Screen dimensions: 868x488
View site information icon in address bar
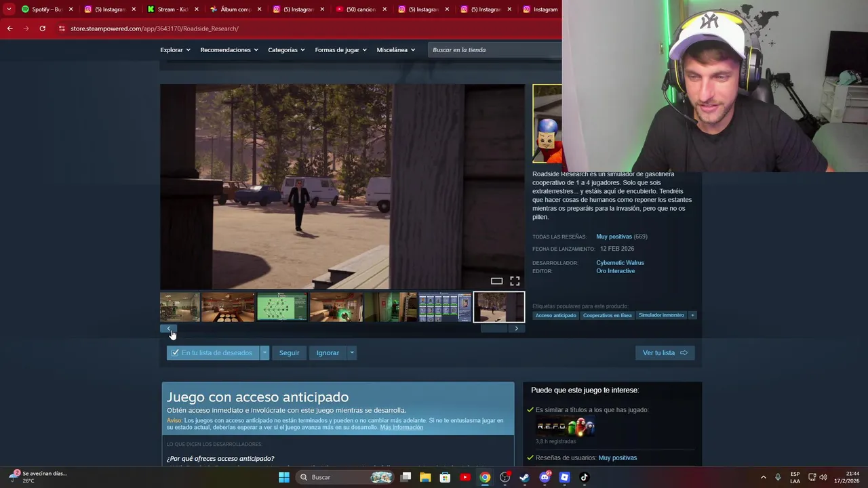[x=62, y=28]
